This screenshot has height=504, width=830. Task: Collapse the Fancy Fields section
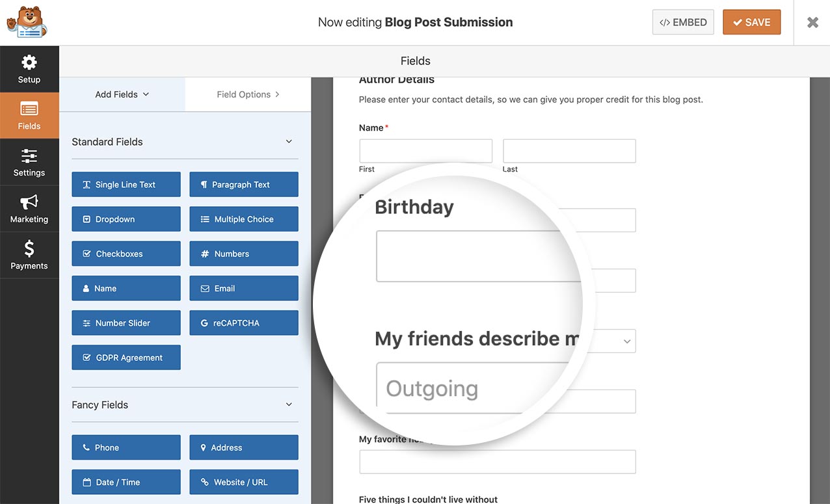coord(289,404)
